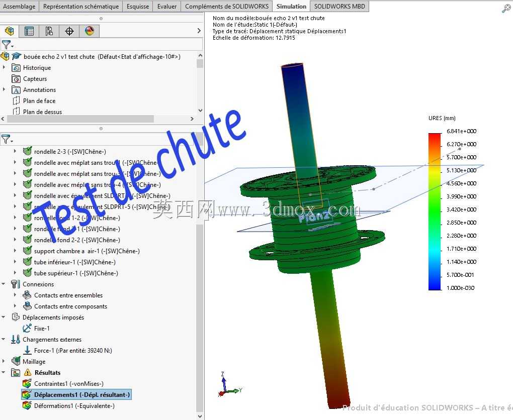Expand Contacts entre ensembles node
Viewport: 513px width, 420px height.
tap(15, 295)
